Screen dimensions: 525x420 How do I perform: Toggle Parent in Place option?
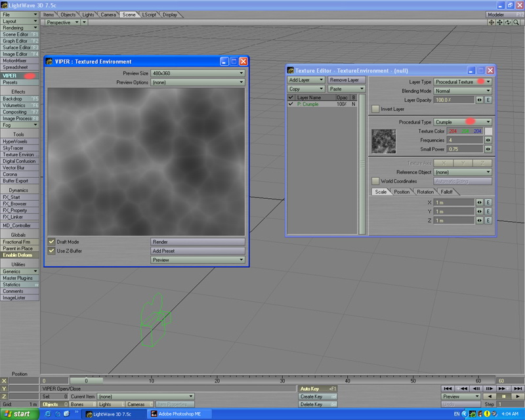[20, 249]
